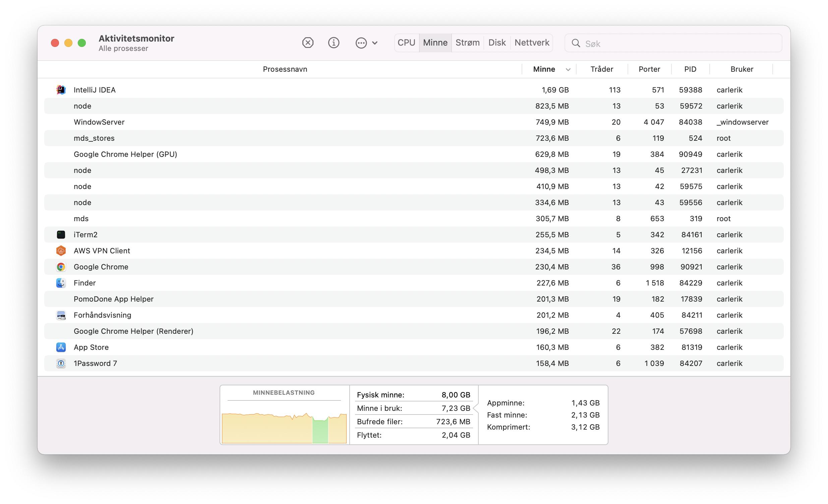Screen dimensions: 828x504
Task: Toggle sort direction arrow in Minne header
Action: (568, 70)
